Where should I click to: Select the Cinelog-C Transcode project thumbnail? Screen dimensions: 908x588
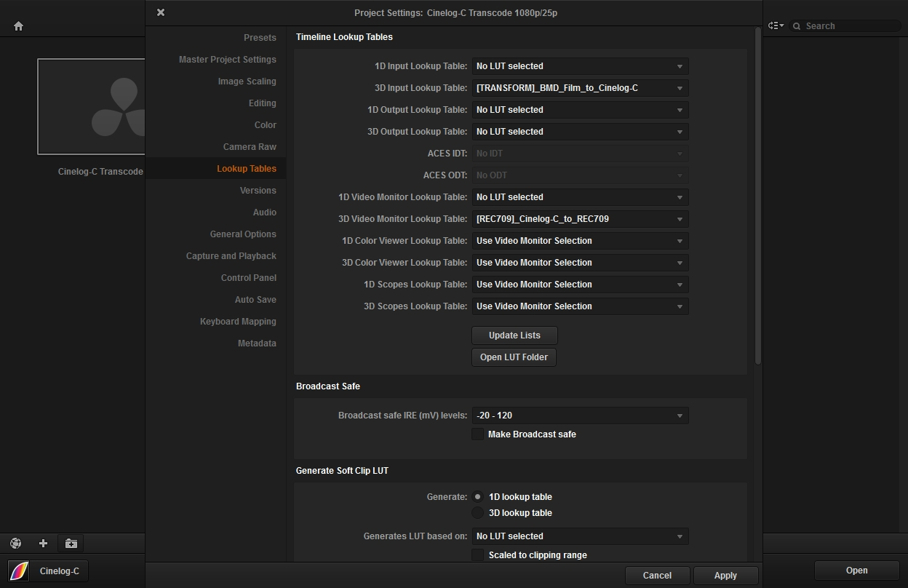(91, 106)
